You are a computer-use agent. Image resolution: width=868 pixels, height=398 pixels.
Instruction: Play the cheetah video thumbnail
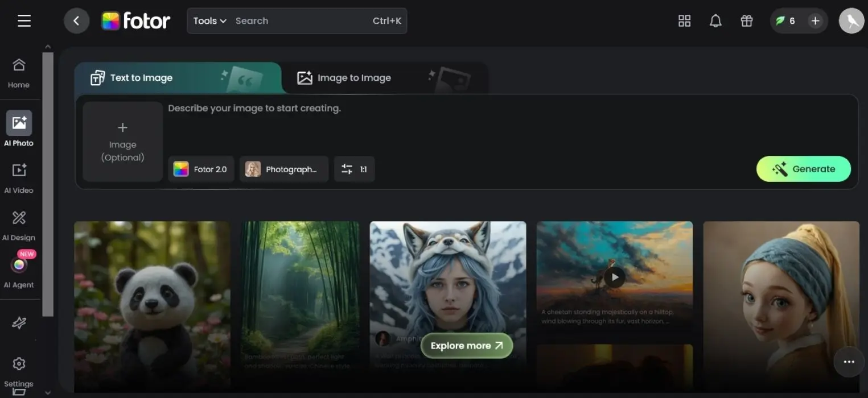pos(614,277)
